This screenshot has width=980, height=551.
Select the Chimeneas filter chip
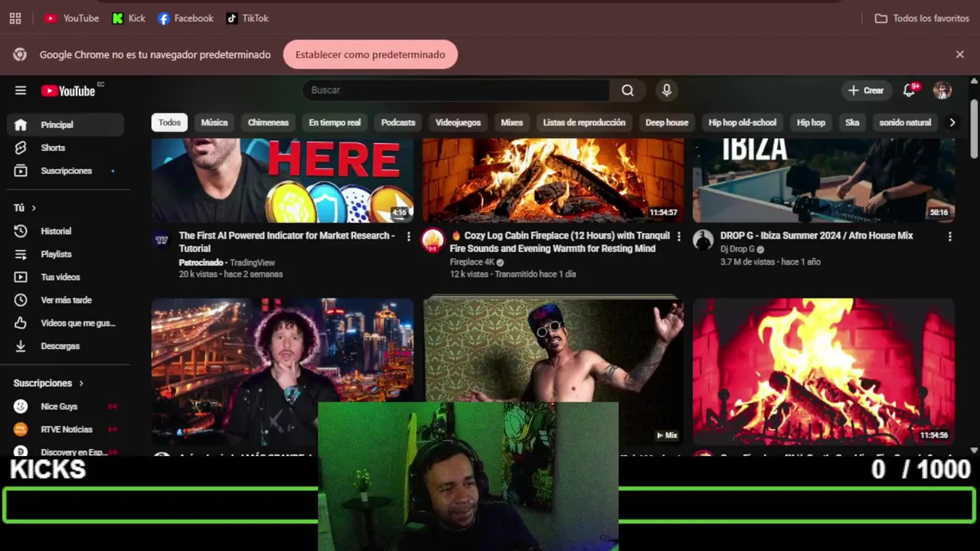(x=268, y=122)
